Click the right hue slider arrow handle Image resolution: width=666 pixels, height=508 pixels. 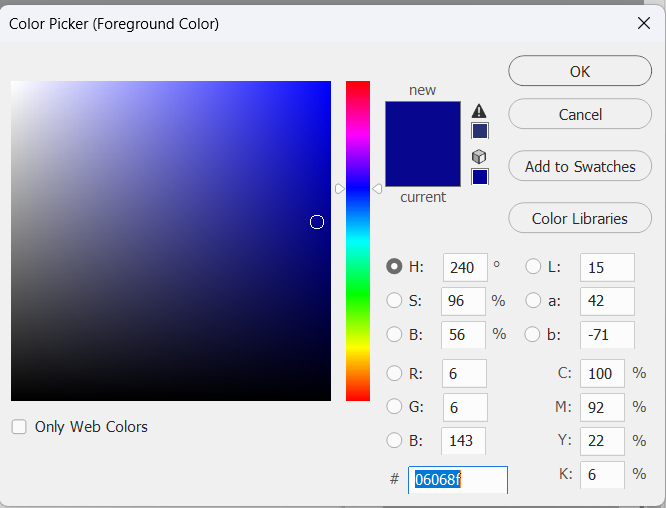377,189
